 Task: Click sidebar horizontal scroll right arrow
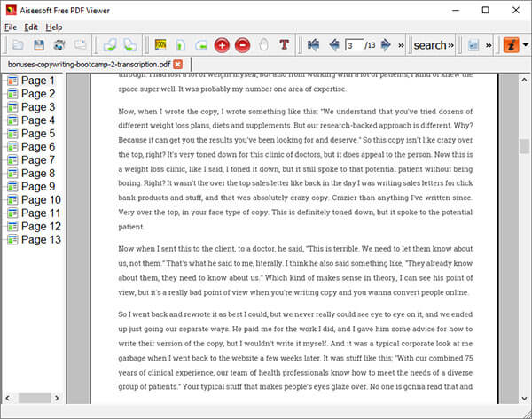[x=57, y=398]
